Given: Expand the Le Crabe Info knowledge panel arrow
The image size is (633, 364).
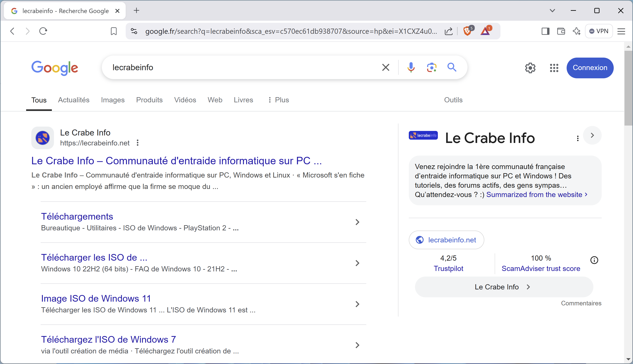Looking at the screenshot, I should point(592,135).
